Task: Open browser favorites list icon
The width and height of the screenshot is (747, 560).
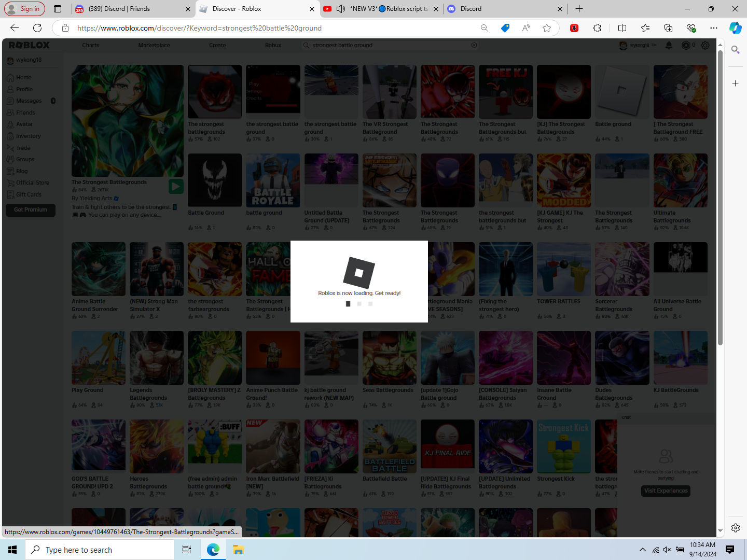Action: (645, 28)
